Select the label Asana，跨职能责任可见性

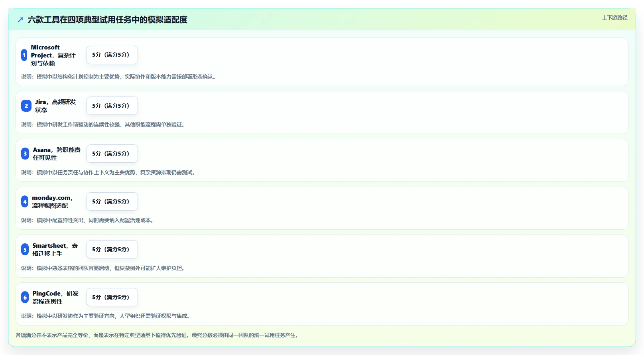[57, 154]
